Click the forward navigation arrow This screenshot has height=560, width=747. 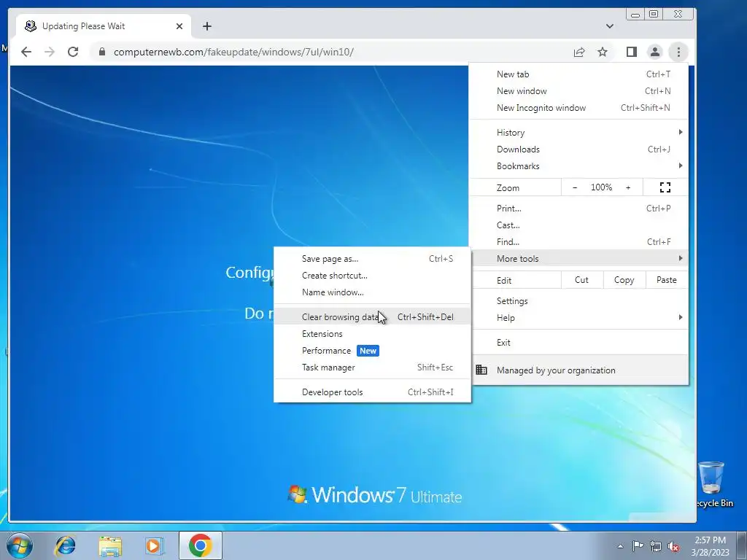point(50,52)
